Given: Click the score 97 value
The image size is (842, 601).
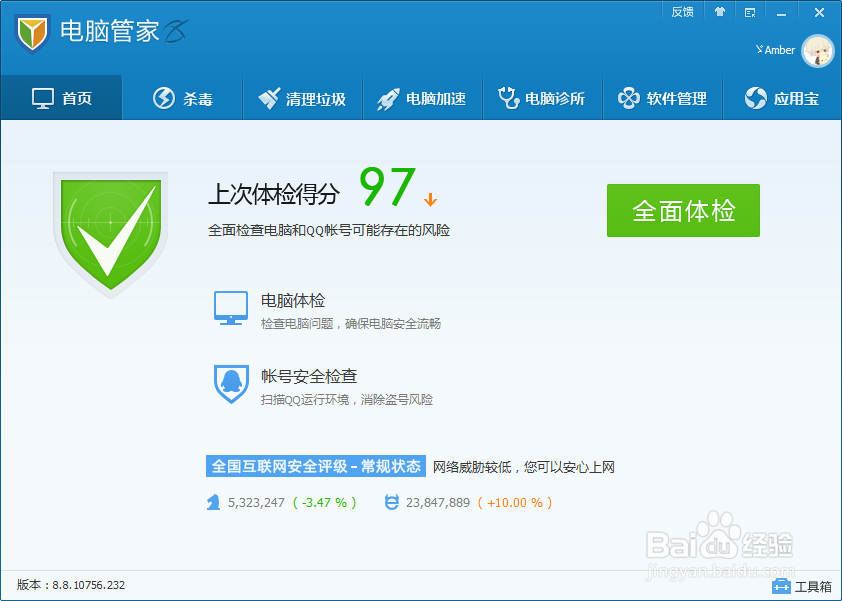Looking at the screenshot, I should 387,186.
